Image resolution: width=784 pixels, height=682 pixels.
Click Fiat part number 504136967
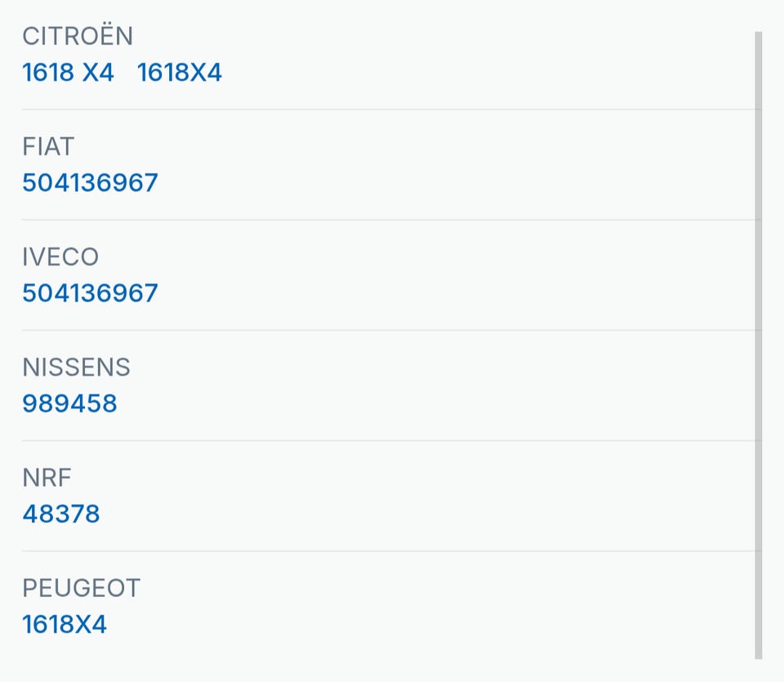click(x=90, y=183)
